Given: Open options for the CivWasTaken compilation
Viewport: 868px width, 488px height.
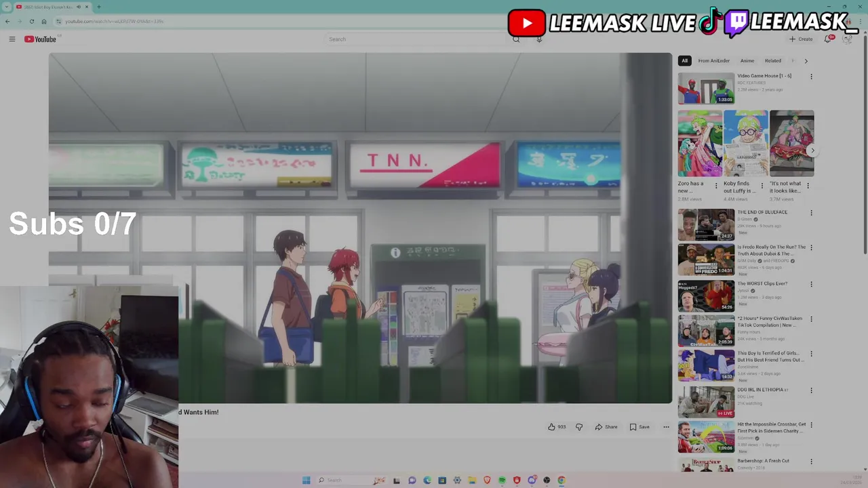Looking at the screenshot, I should [811, 319].
